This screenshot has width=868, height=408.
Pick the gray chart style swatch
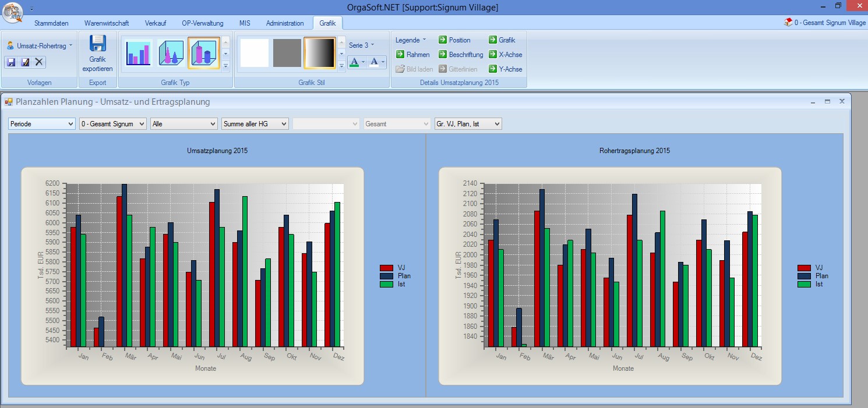point(287,53)
